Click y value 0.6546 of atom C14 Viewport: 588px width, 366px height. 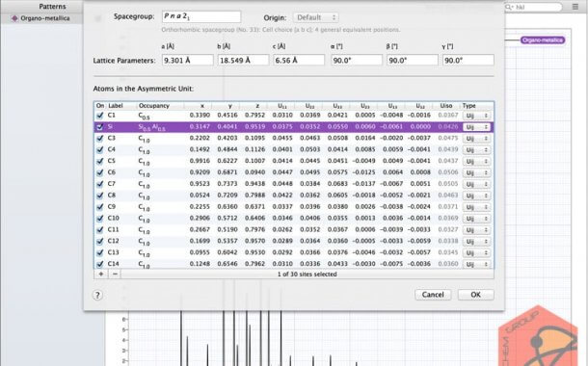(227, 264)
